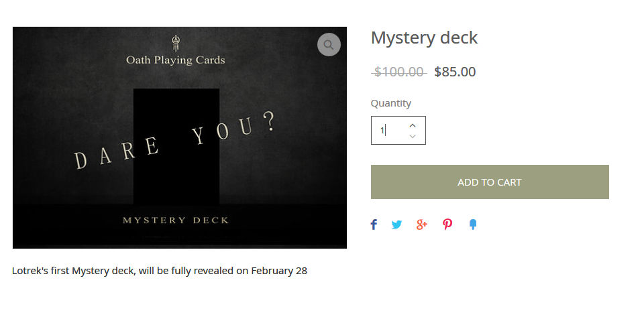Share product via the Twitter bird icon
Viewport: 644px width, 319px height.
click(x=396, y=225)
